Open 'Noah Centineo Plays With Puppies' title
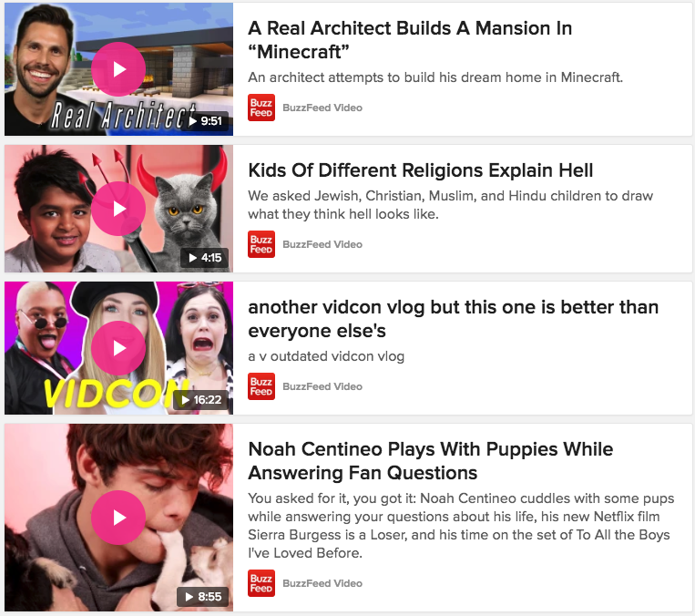This screenshot has height=616, width=695. pyautogui.click(x=430, y=461)
